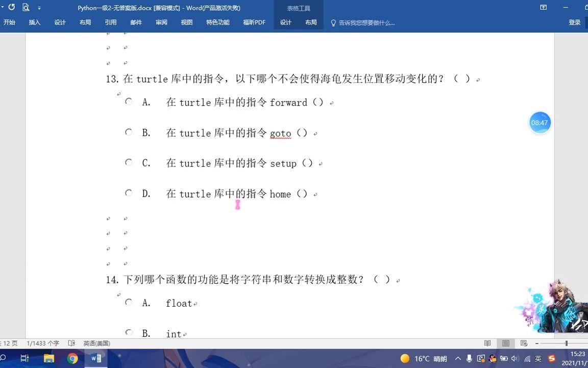Click the Undo icon in quick access toolbar
588x368 pixels.
(11, 7)
